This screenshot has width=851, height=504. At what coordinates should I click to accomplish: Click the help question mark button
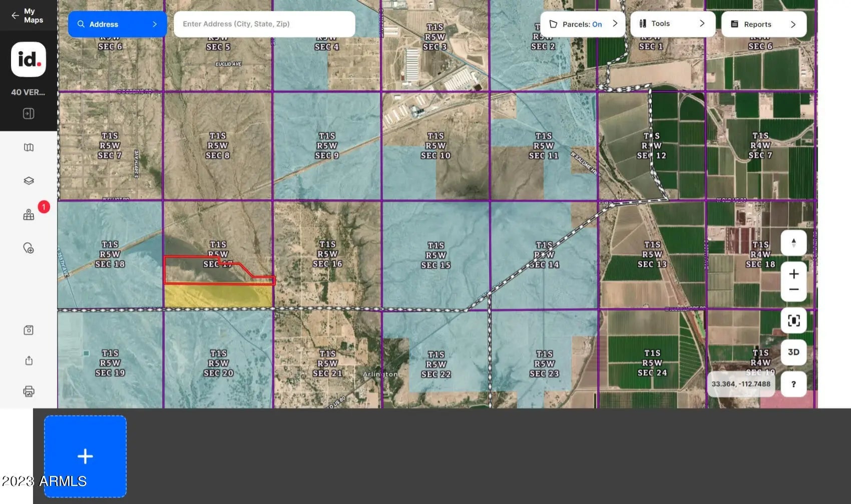(x=793, y=384)
